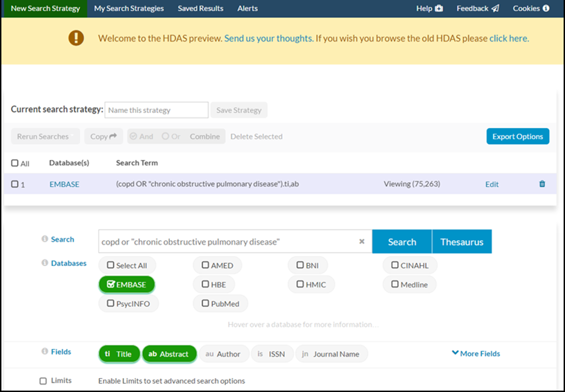Open Help from the camera icon item
Viewport: 565px width, 392px height.
click(x=429, y=8)
